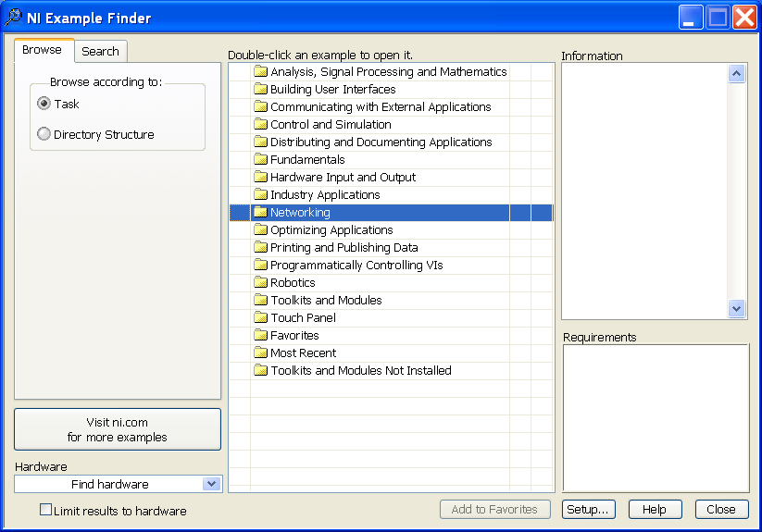Viewport: 762px width, 532px height.
Task: Select the Directory Structure radio button
Action: 44,135
